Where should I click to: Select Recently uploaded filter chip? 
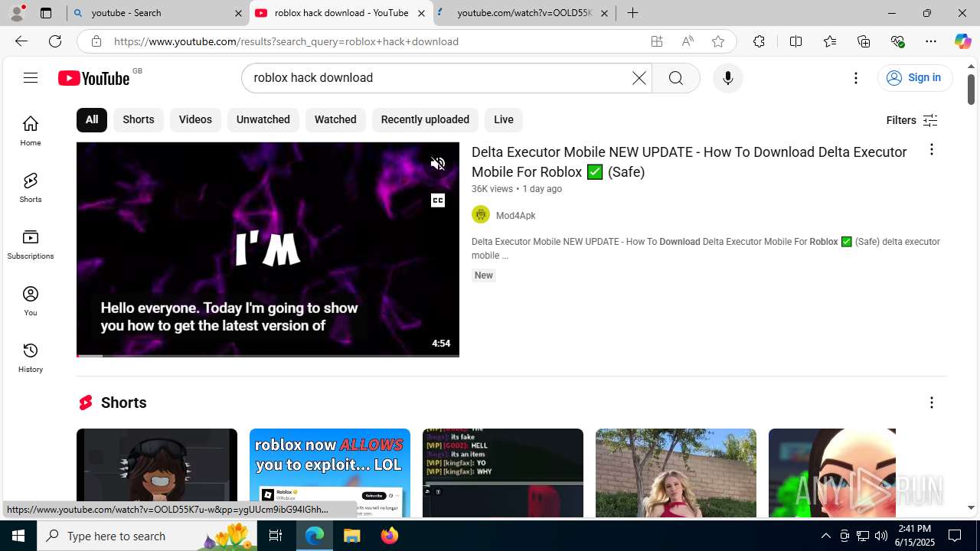(425, 119)
